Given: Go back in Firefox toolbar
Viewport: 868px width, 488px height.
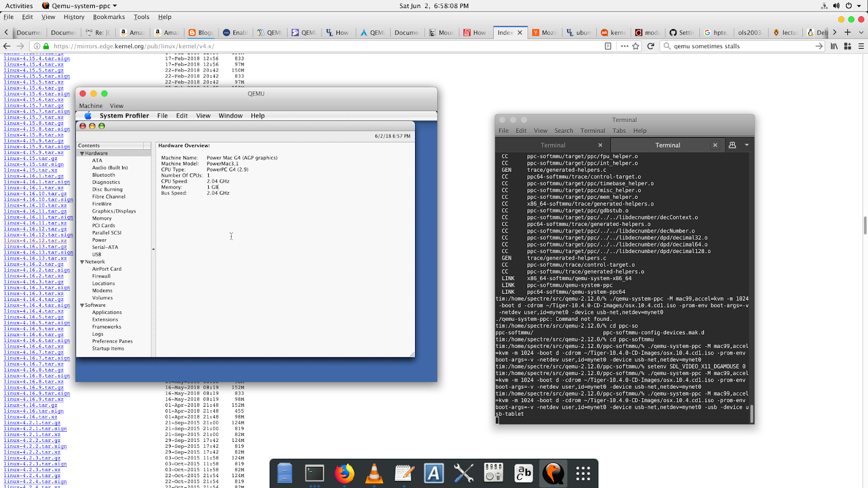Looking at the screenshot, I should tap(7, 46).
